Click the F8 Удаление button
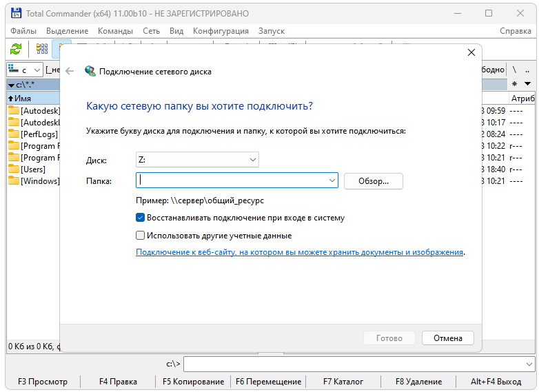Screen dimensions: 539x392 click(x=418, y=382)
